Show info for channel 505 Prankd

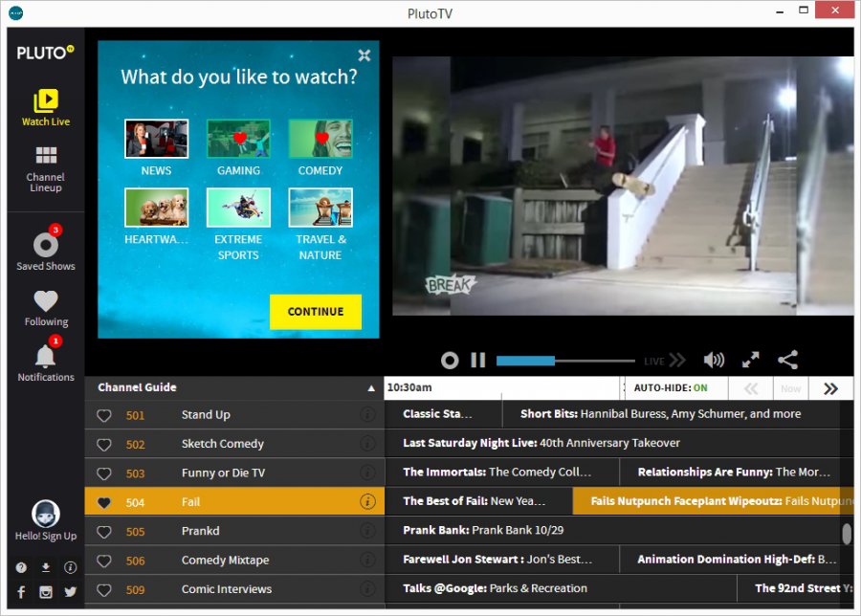click(368, 530)
